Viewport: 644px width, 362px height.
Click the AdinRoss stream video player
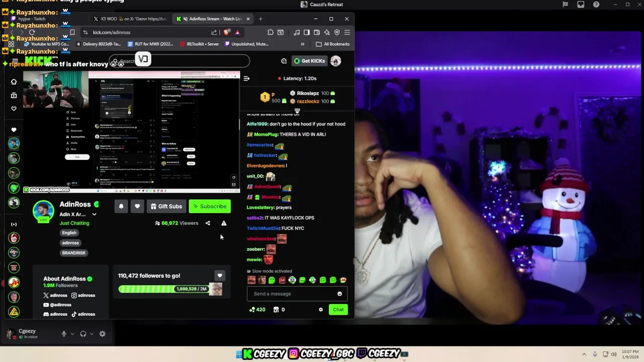point(131,132)
